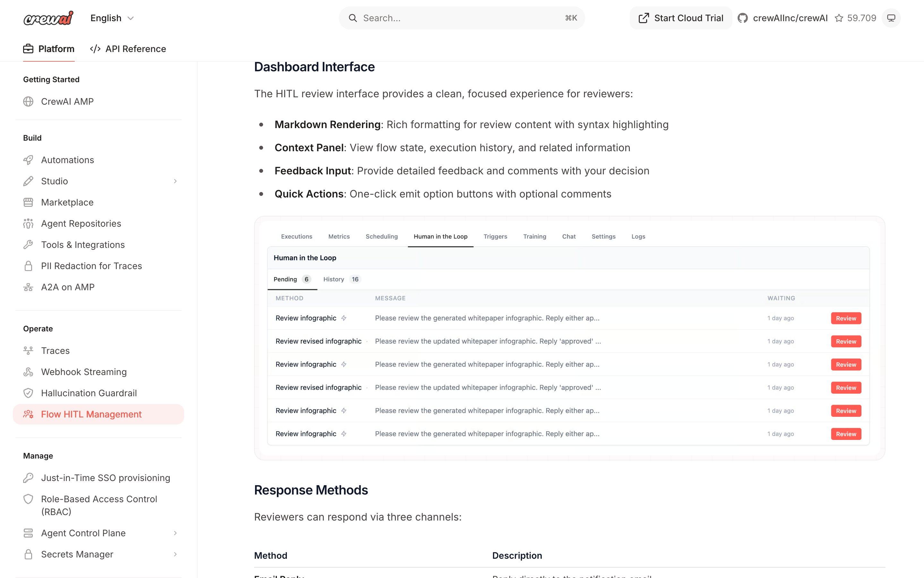Viewport: 924px width, 578px height.
Task: Toggle the theme monitor icon button
Action: [891, 18]
